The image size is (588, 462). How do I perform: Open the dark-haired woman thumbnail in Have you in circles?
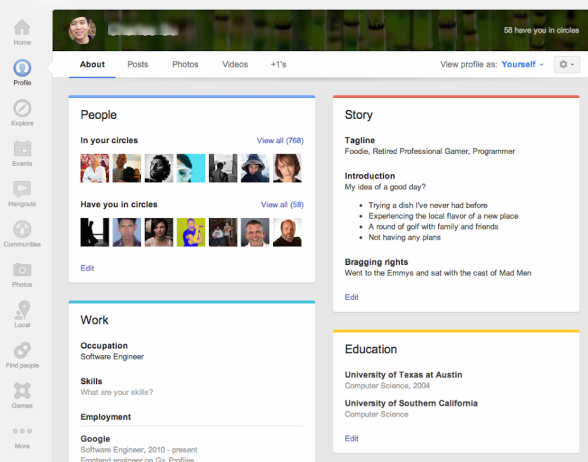pos(159,232)
